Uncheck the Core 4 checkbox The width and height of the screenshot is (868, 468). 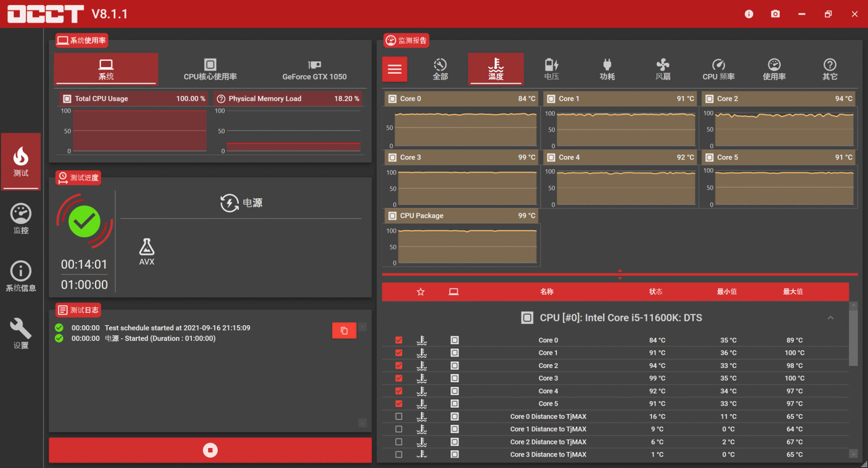click(399, 391)
